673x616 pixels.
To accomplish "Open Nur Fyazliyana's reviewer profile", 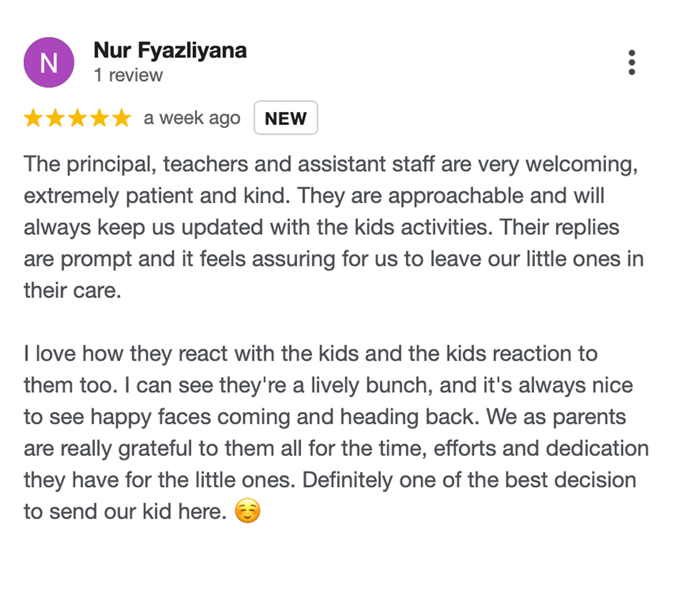I will [170, 51].
